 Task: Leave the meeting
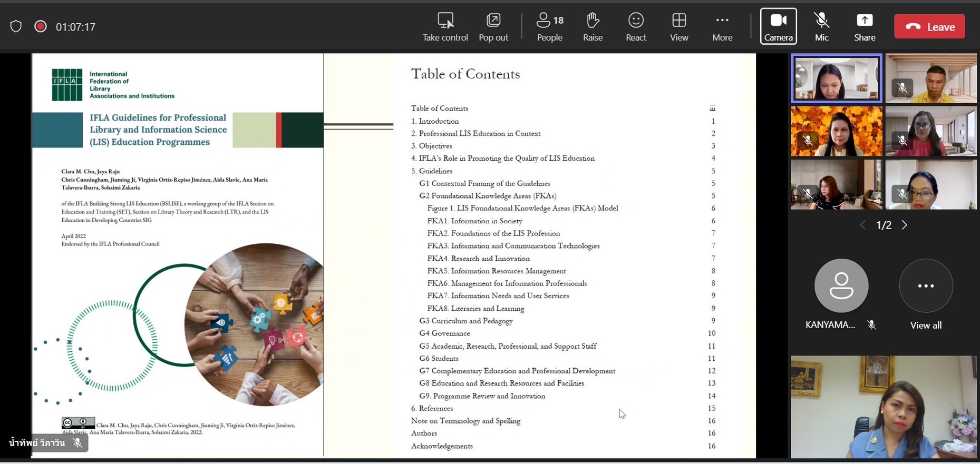click(x=929, y=27)
